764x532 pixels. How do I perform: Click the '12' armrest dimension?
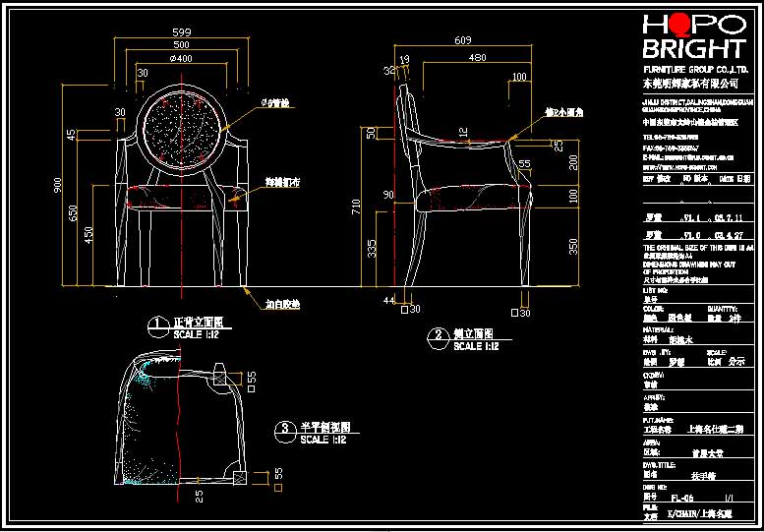pos(464,132)
